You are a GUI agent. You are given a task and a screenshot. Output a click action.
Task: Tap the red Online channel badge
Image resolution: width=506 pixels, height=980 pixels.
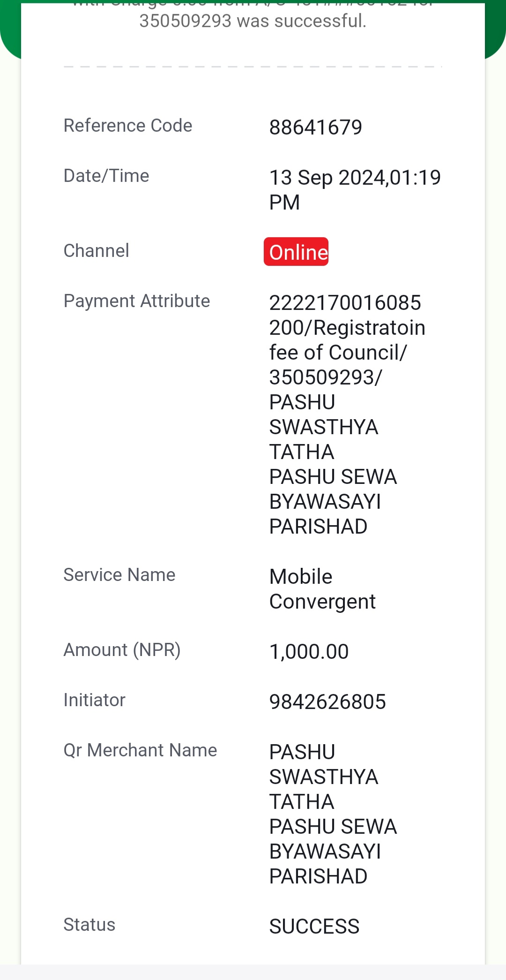coord(296,252)
